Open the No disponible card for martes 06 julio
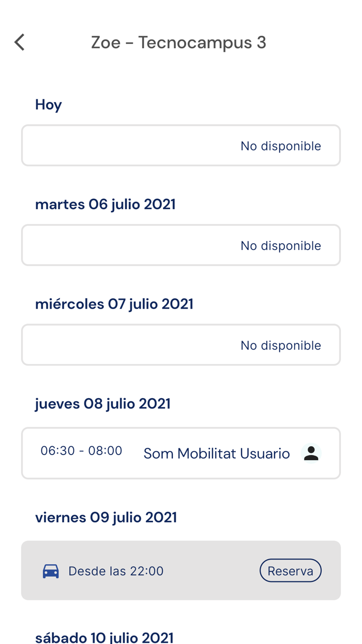This screenshot has width=362, height=644. coord(181,245)
